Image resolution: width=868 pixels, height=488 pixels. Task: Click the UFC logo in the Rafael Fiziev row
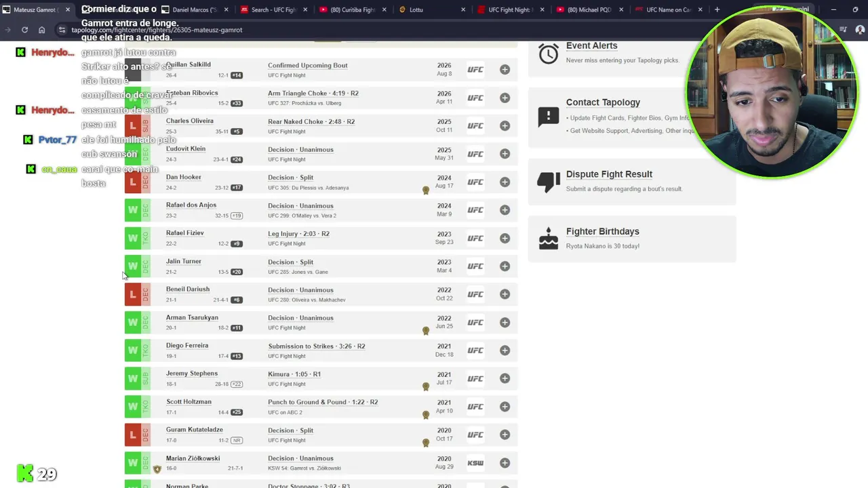point(475,239)
